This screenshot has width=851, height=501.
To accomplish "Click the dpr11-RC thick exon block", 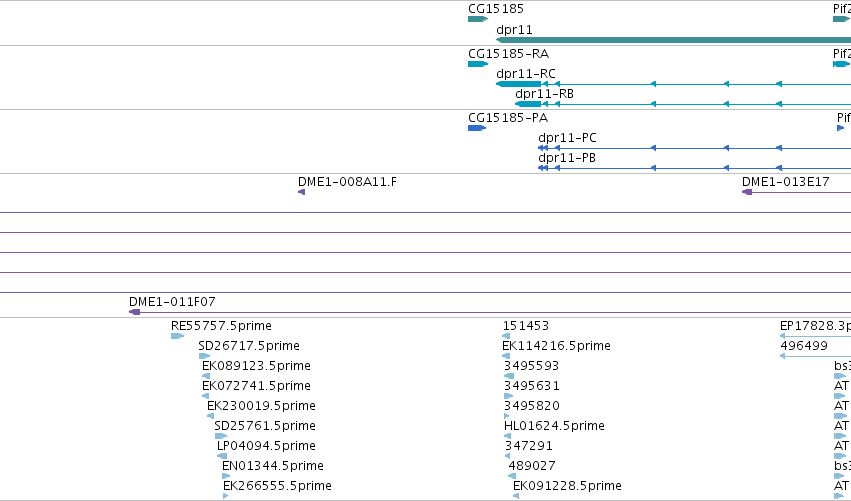I will tap(518, 84).
